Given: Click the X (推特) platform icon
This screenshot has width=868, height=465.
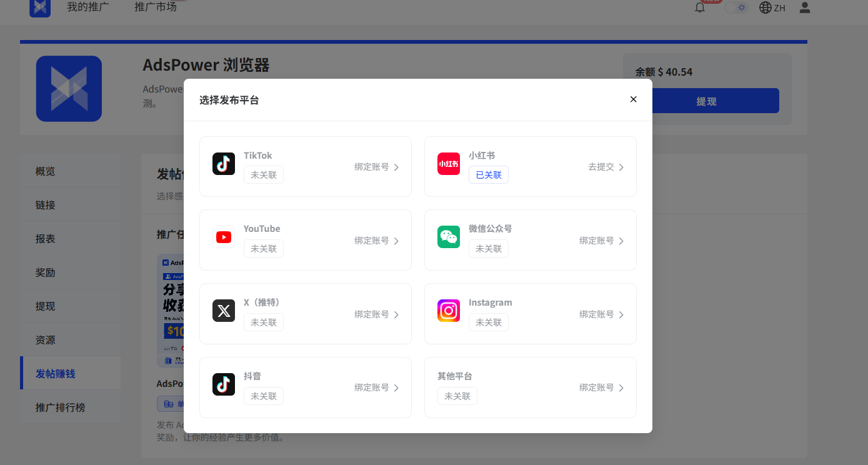Looking at the screenshot, I should (224, 311).
